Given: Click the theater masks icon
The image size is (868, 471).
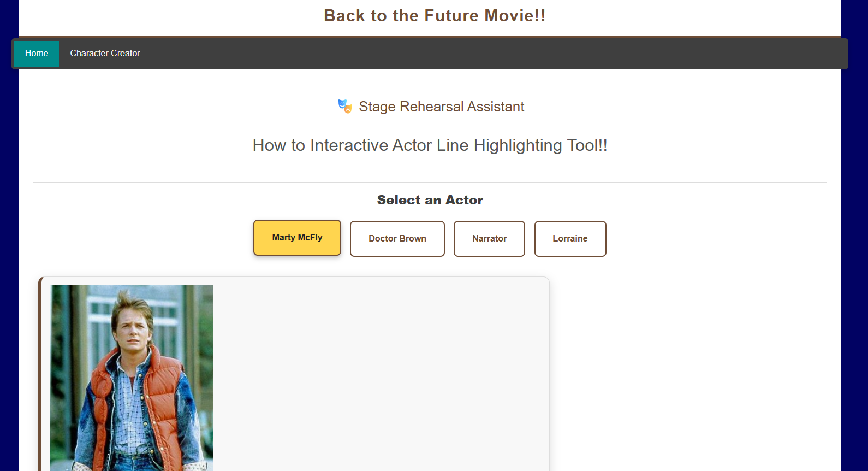Looking at the screenshot, I should (x=344, y=106).
